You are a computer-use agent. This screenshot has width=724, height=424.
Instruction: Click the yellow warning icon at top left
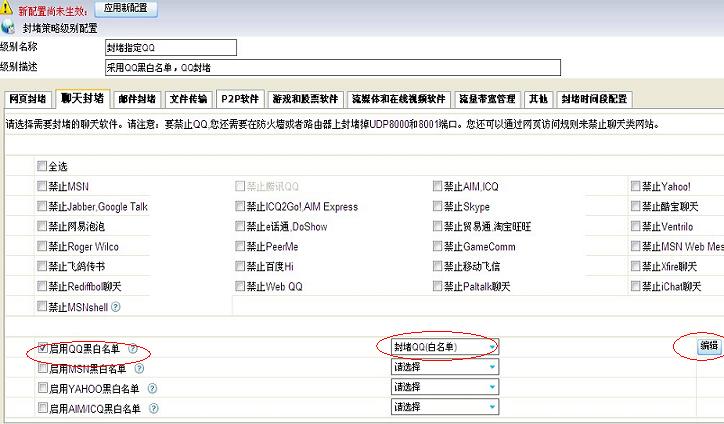pyautogui.click(x=8, y=8)
